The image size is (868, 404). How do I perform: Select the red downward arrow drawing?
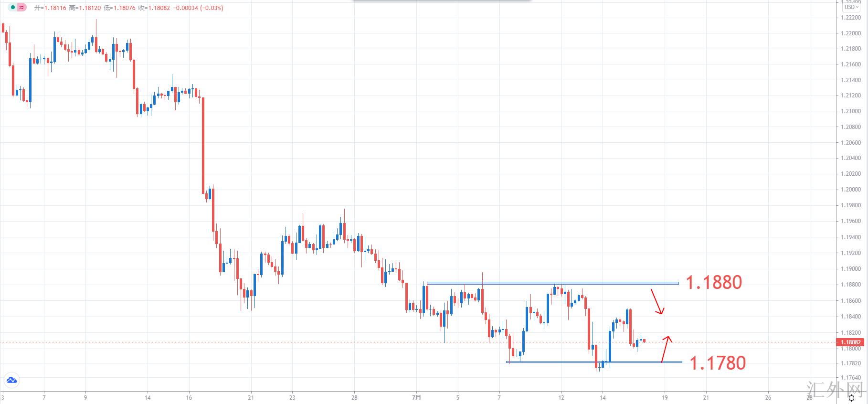tap(657, 301)
